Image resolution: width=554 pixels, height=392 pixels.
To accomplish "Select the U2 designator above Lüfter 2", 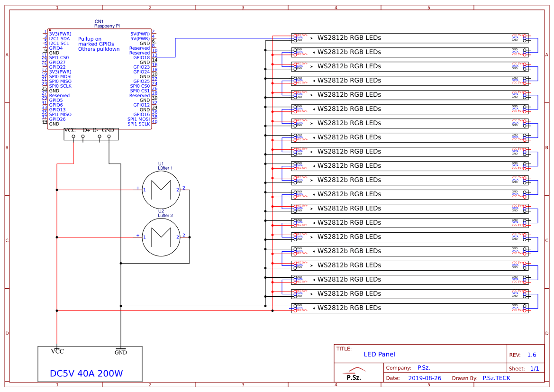I will point(161,211).
